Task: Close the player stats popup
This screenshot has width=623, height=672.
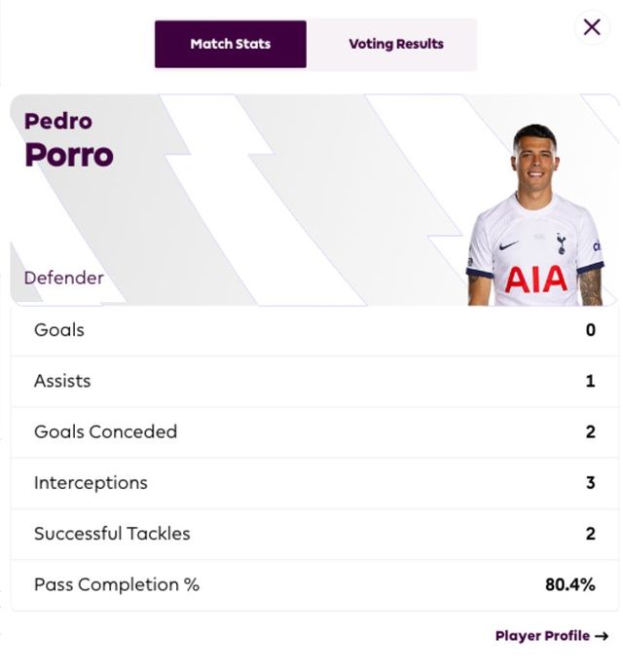Action: tap(592, 27)
